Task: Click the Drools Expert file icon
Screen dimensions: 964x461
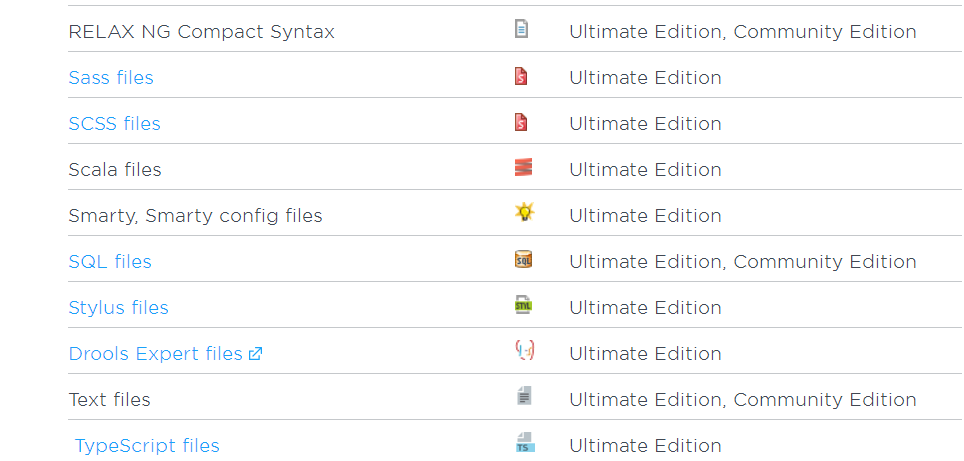Action: pyautogui.click(x=524, y=350)
